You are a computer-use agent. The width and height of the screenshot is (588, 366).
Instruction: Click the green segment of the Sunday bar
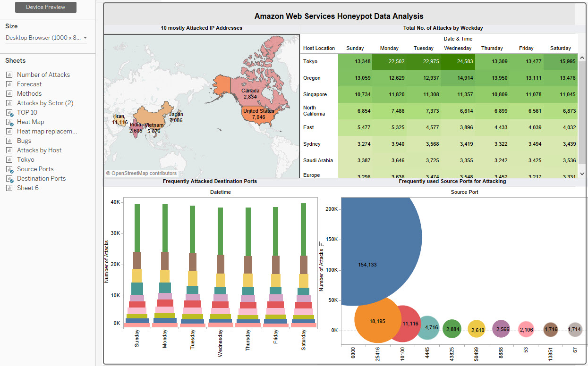click(x=137, y=228)
